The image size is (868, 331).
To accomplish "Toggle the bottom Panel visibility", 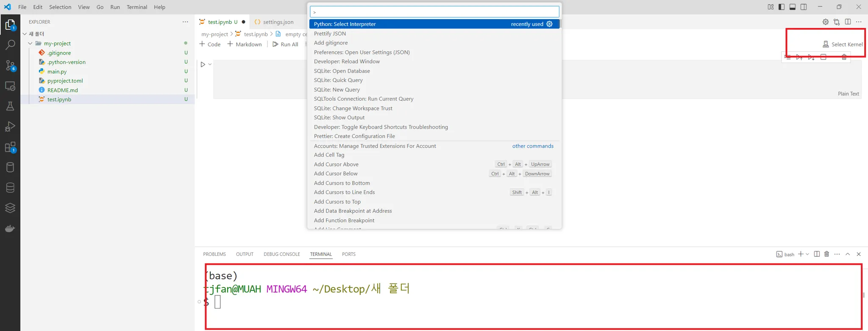I will click(x=793, y=7).
